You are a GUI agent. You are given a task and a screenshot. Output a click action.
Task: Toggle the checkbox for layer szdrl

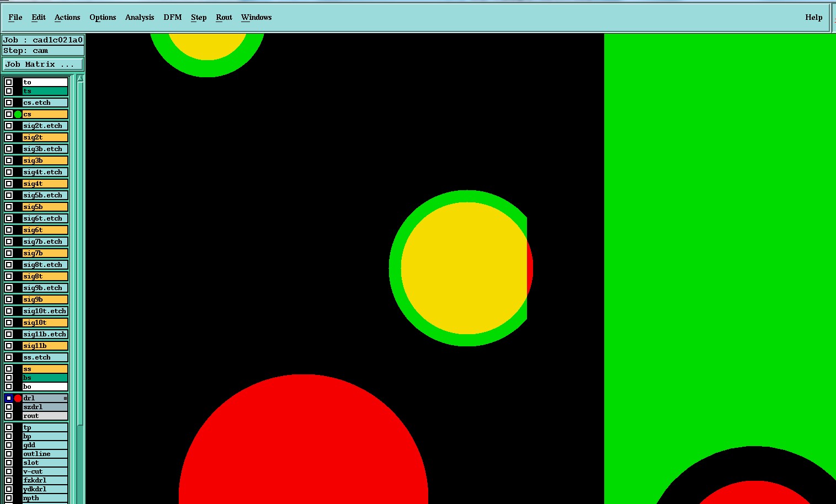click(9, 407)
